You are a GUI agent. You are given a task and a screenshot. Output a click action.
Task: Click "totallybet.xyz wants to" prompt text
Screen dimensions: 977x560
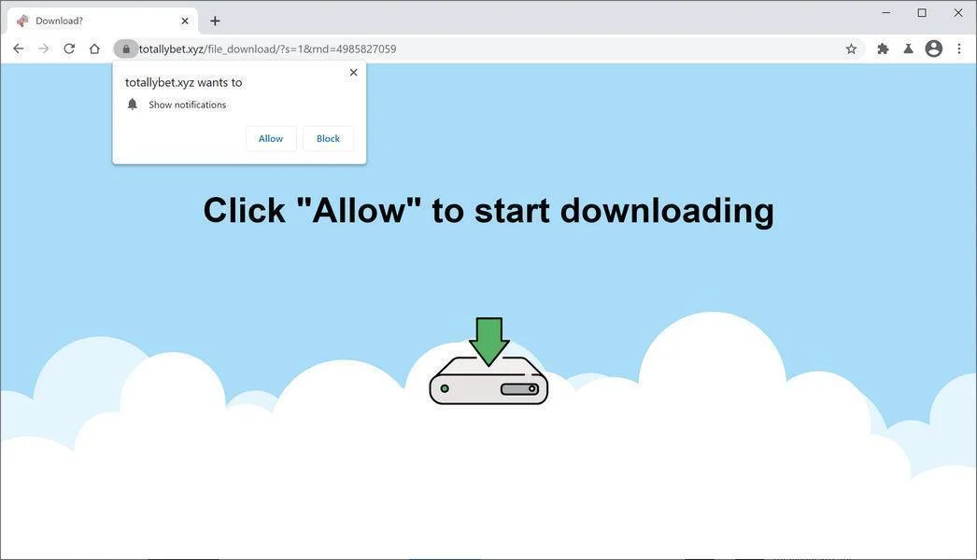click(183, 82)
